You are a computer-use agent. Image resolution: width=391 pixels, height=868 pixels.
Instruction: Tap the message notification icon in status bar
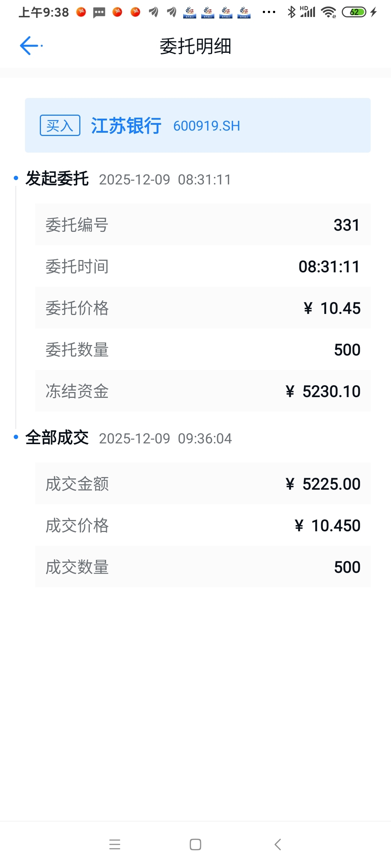[x=99, y=13]
